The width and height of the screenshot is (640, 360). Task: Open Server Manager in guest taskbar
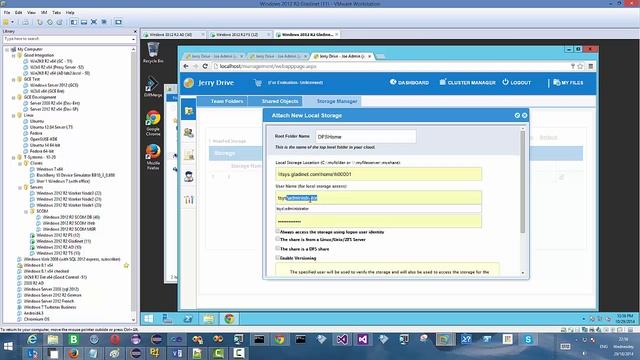(x=167, y=319)
